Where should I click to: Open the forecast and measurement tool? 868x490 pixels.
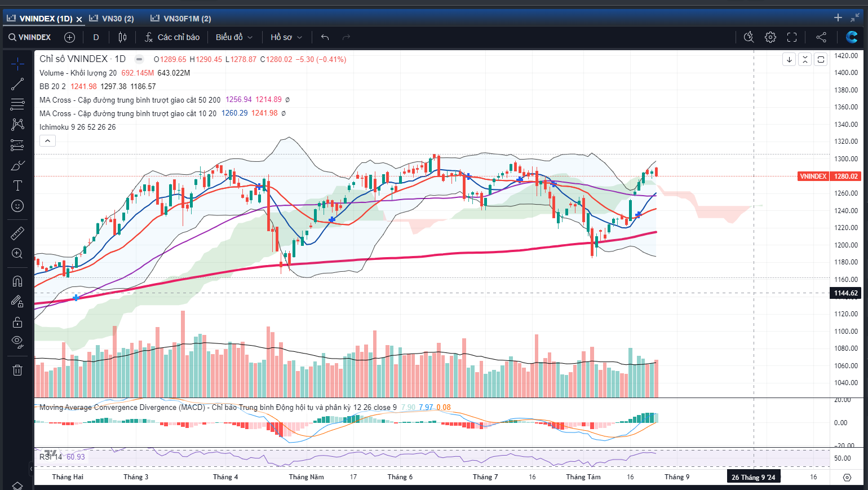click(x=17, y=145)
